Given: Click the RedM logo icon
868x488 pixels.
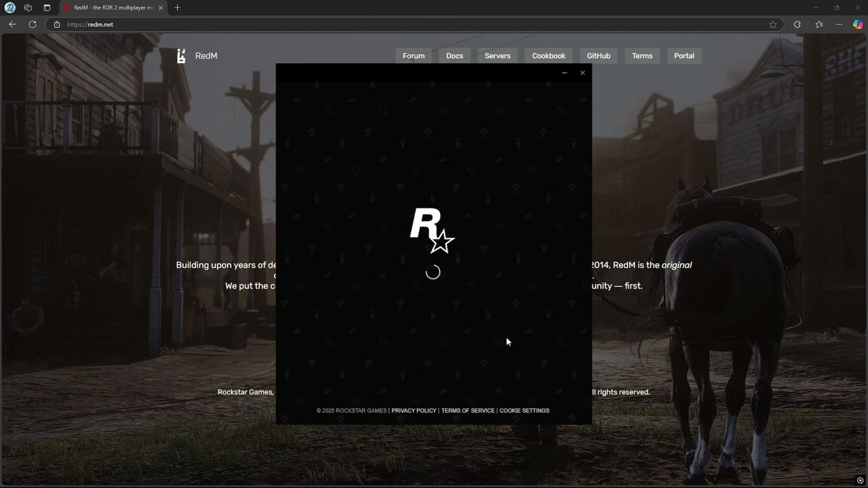Looking at the screenshot, I should pyautogui.click(x=181, y=56).
